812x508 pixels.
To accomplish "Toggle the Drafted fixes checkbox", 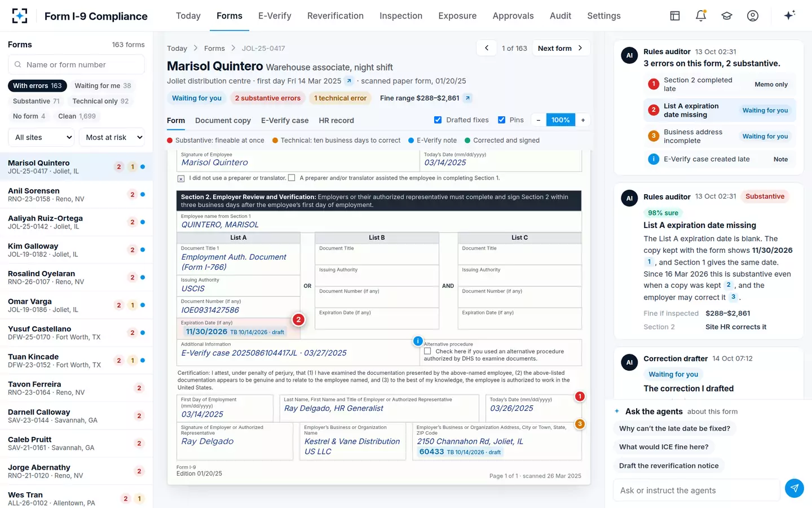I will [x=438, y=120].
